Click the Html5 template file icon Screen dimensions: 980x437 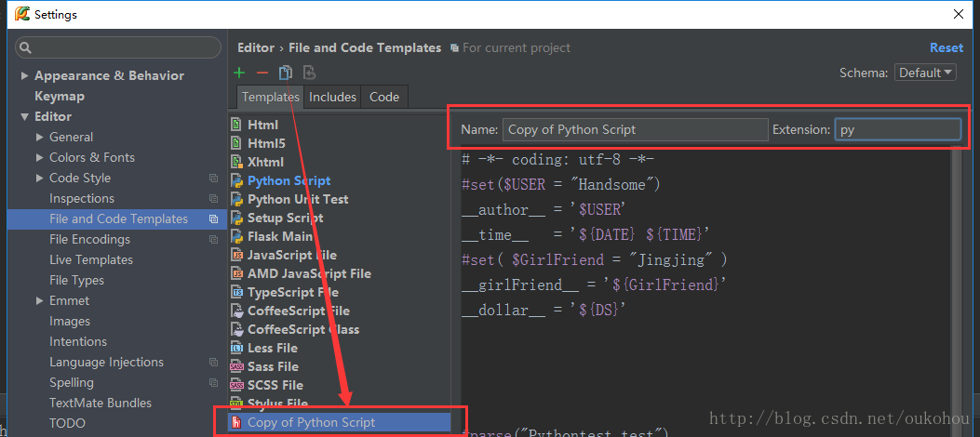pos(237,143)
